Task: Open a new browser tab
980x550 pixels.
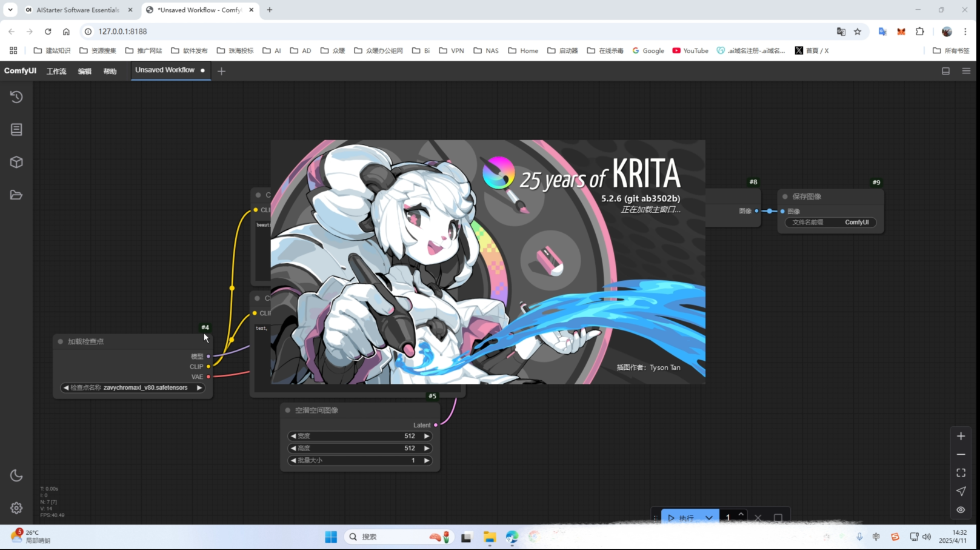Action: coord(270,10)
